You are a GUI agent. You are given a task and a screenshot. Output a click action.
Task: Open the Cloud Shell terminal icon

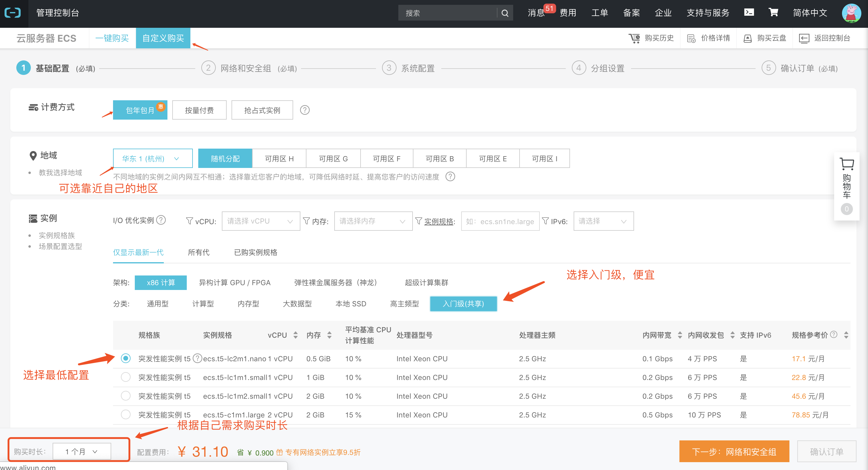749,12
